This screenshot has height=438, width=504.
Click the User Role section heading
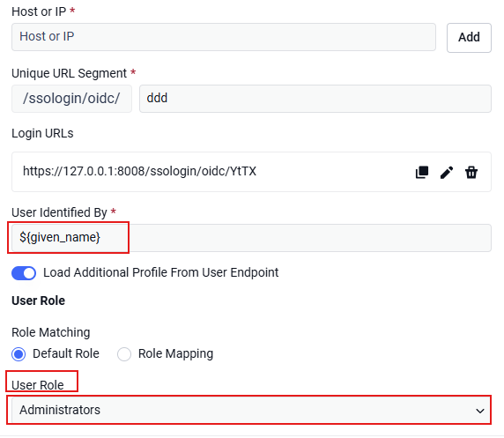point(38,301)
